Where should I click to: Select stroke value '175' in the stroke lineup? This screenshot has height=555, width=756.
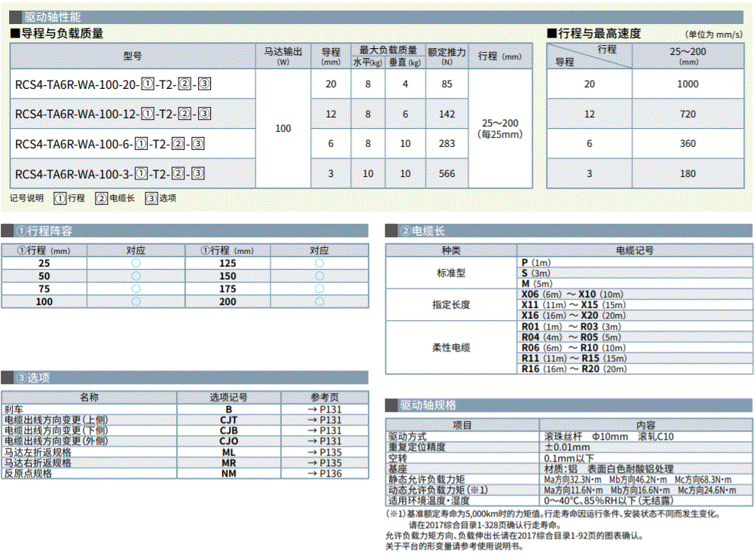[x=227, y=289]
